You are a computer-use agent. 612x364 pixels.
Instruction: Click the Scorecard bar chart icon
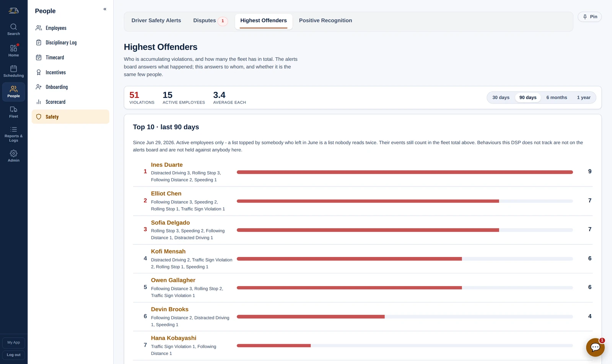[x=39, y=102]
